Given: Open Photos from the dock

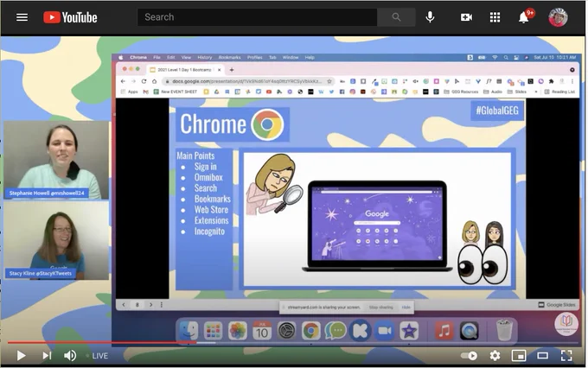Looking at the screenshot, I should tap(238, 331).
